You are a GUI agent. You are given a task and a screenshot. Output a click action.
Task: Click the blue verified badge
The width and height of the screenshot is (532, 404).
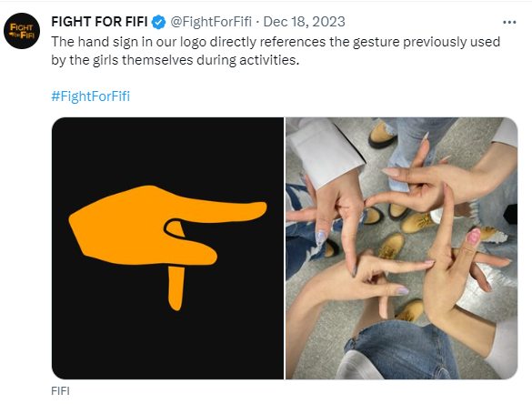[158, 23]
